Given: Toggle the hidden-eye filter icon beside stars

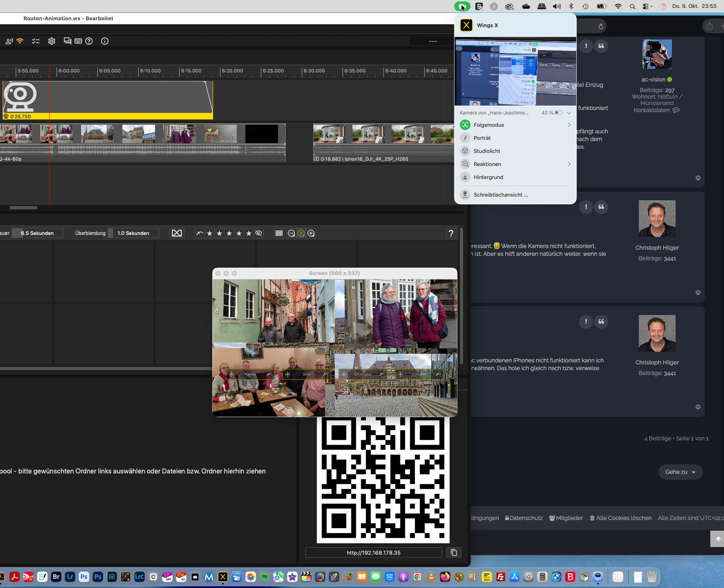Looking at the screenshot, I should coord(259,233).
